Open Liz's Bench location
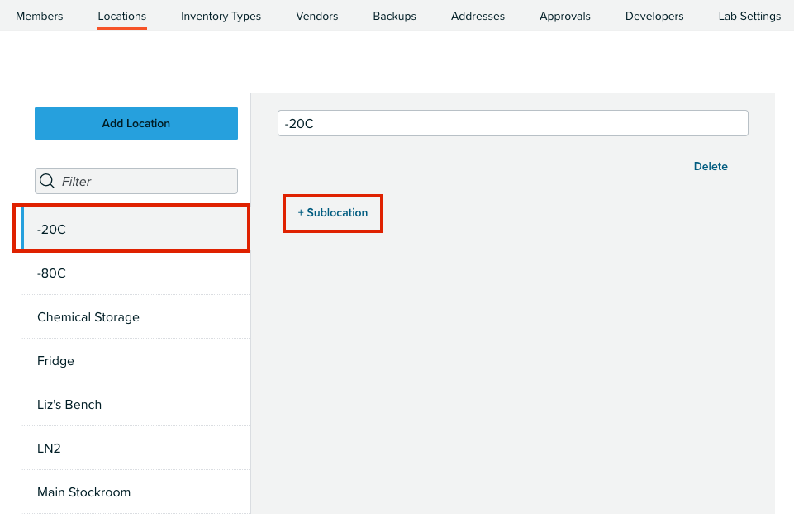This screenshot has width=794, height=532. pyautogui.click(x=136, y=405)
